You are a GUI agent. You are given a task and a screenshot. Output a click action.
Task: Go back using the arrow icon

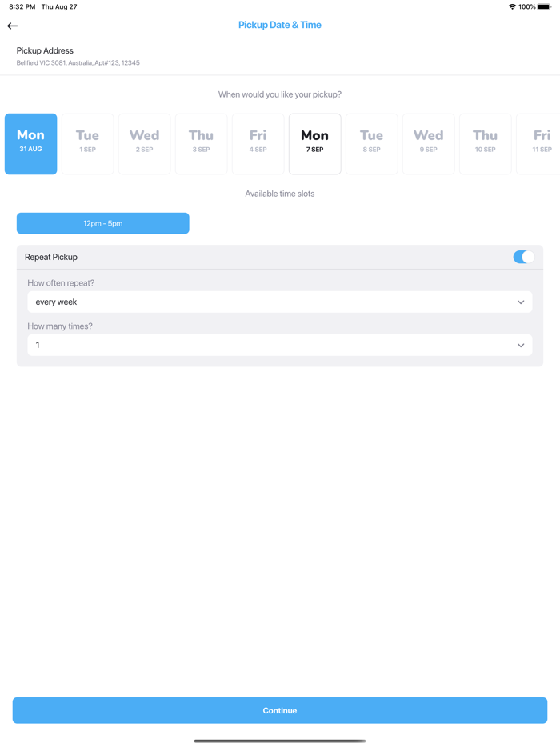(x=12, y=26)
